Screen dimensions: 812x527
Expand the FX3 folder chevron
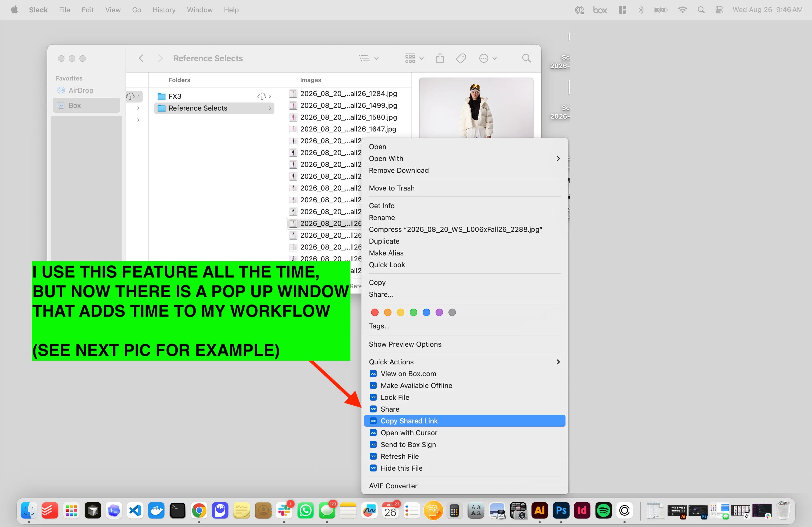tap(270, 97)
